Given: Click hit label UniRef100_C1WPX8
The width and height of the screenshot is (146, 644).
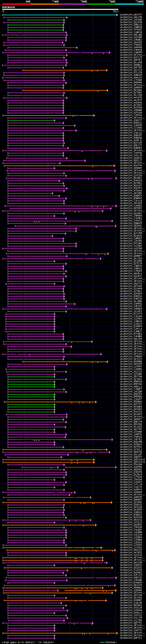Looking at the screenshot, I should tap(131, 32).
